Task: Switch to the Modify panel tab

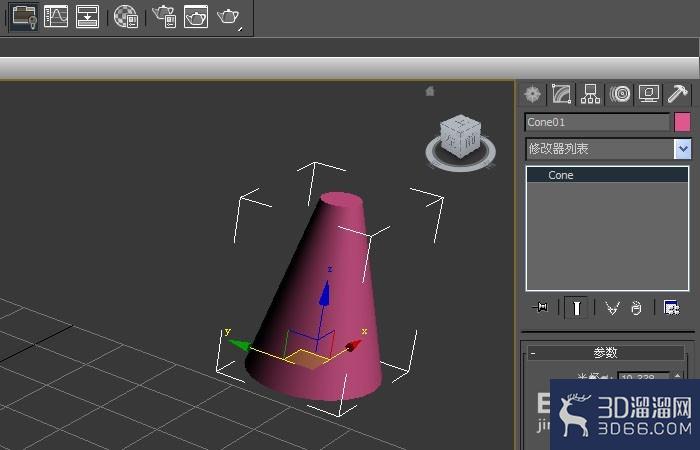Action: pyautogui.click(x=561, y=94)
